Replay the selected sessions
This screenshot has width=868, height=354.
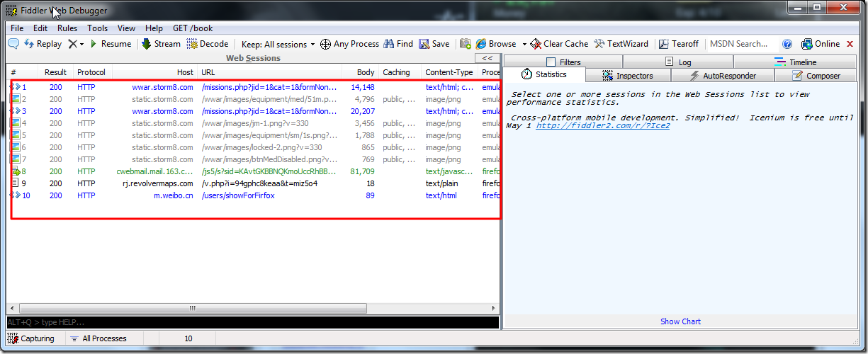tap(43, 44)
